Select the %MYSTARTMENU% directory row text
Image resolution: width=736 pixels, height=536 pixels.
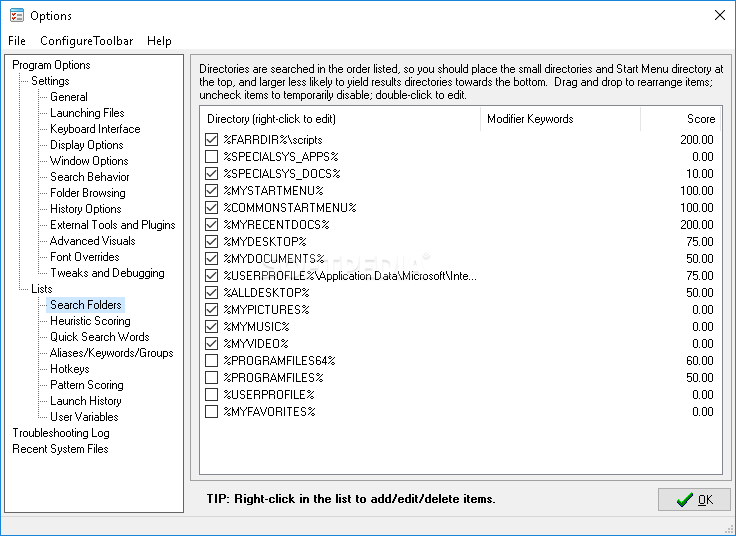coord(274,191)
